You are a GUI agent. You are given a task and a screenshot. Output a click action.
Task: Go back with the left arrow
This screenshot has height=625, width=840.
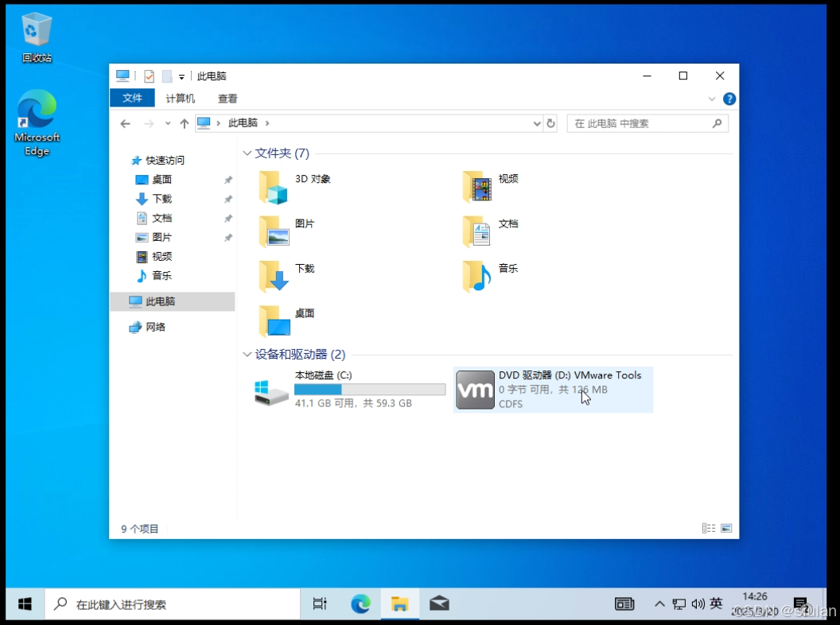pos(126,124)
